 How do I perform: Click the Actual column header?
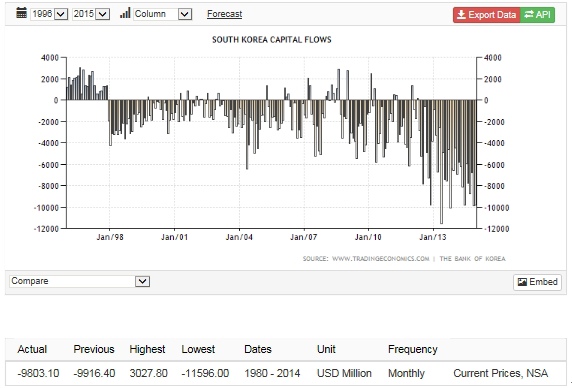pyautogui.click(x=32, y=349)
